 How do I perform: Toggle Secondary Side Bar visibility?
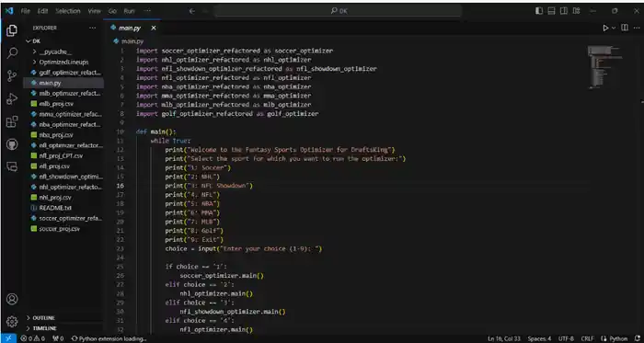564,11
